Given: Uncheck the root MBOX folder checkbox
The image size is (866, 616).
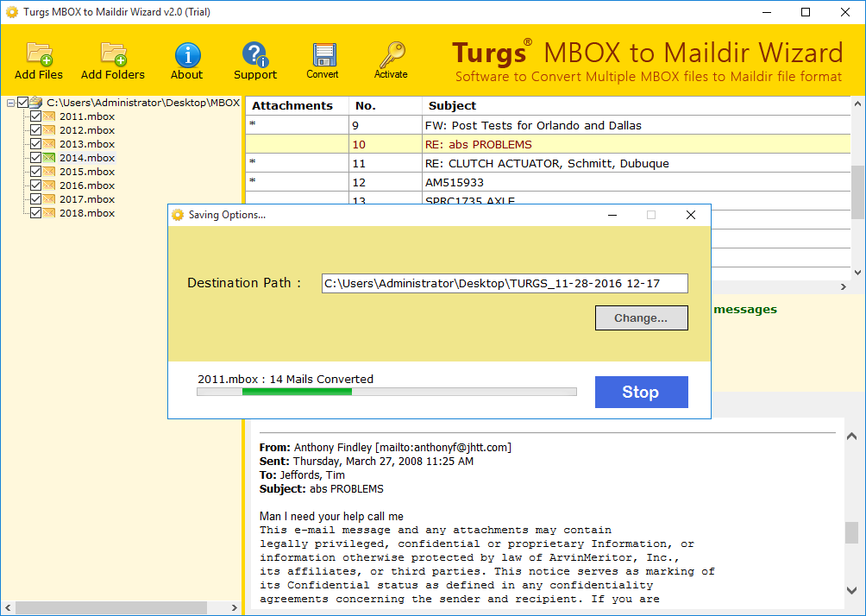Looking at the screenshot, I should point(22,102).
